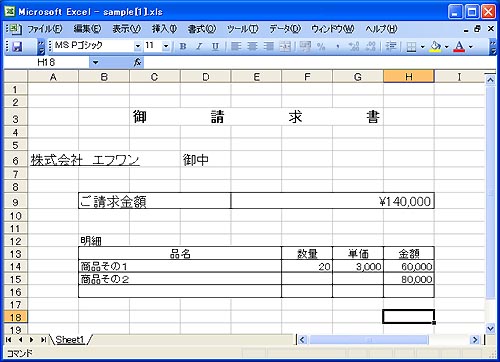Open the ファイル(F) menu

(45, 29)
